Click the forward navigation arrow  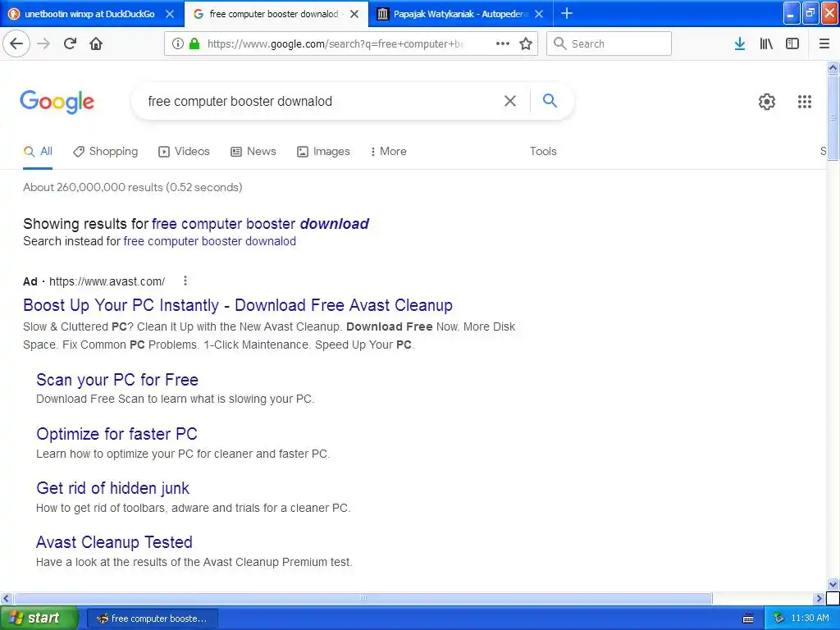point(43,43)
